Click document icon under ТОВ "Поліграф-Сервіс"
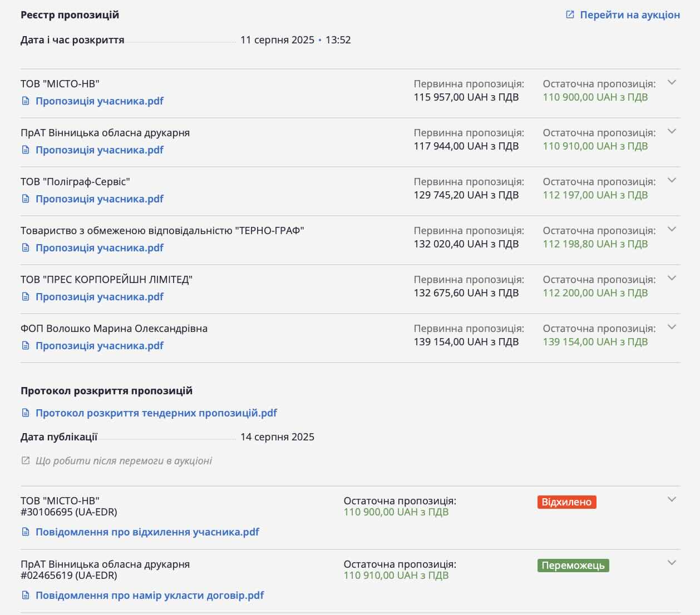 [x=25, y=199]
